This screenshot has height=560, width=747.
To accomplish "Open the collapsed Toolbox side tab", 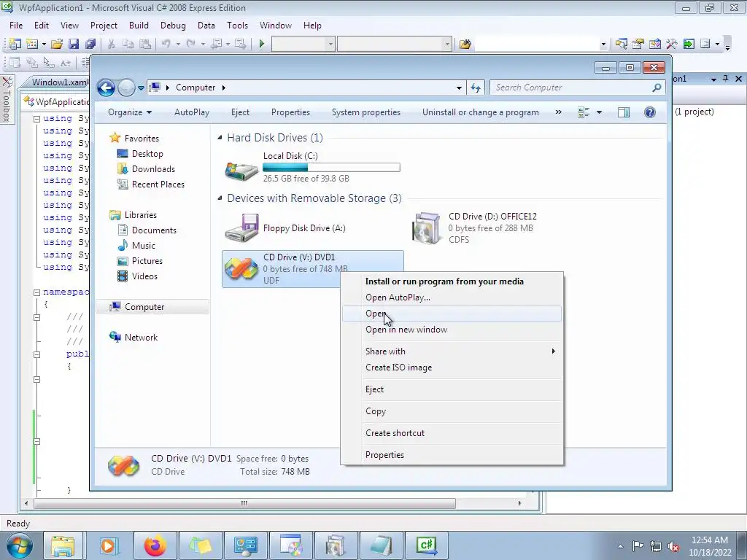I will pyautogui.click(x=7, y=99).
